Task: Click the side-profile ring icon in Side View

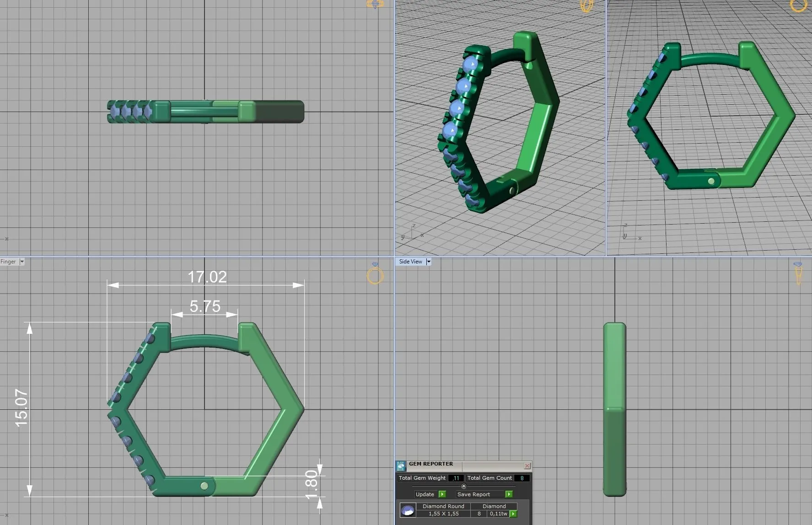Action: click(x=798, y=273)
